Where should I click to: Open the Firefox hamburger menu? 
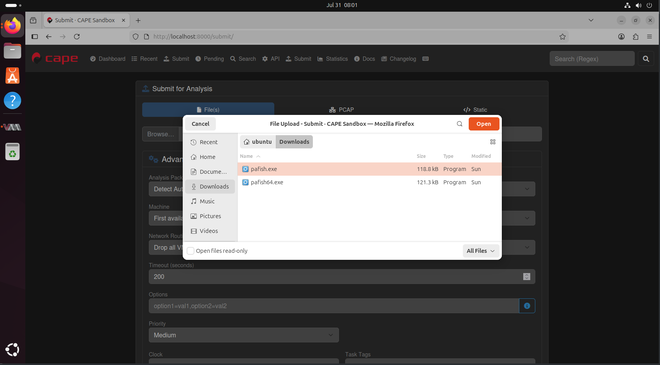pyautogui.click(x=649, y=37)
